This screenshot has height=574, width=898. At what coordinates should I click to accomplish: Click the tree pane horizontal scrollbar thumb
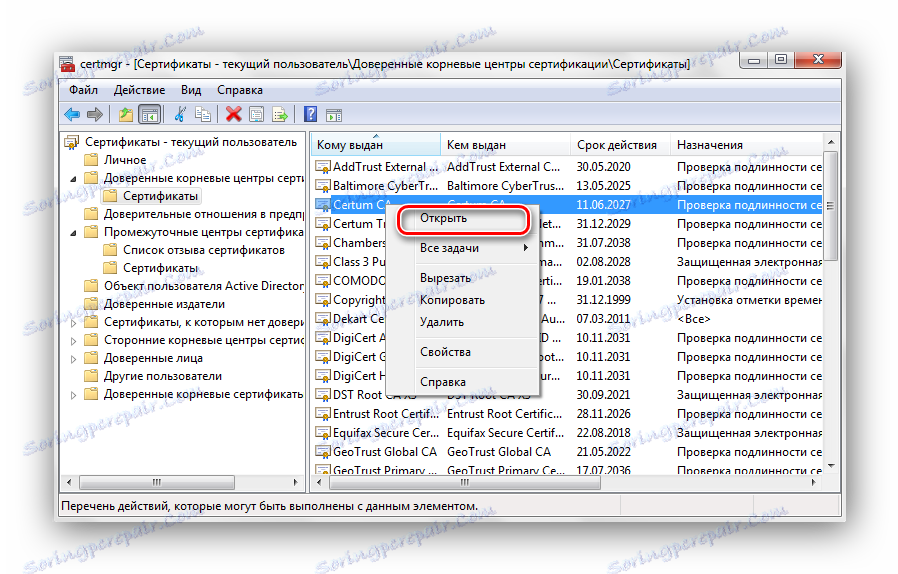(x=156, y=482)
